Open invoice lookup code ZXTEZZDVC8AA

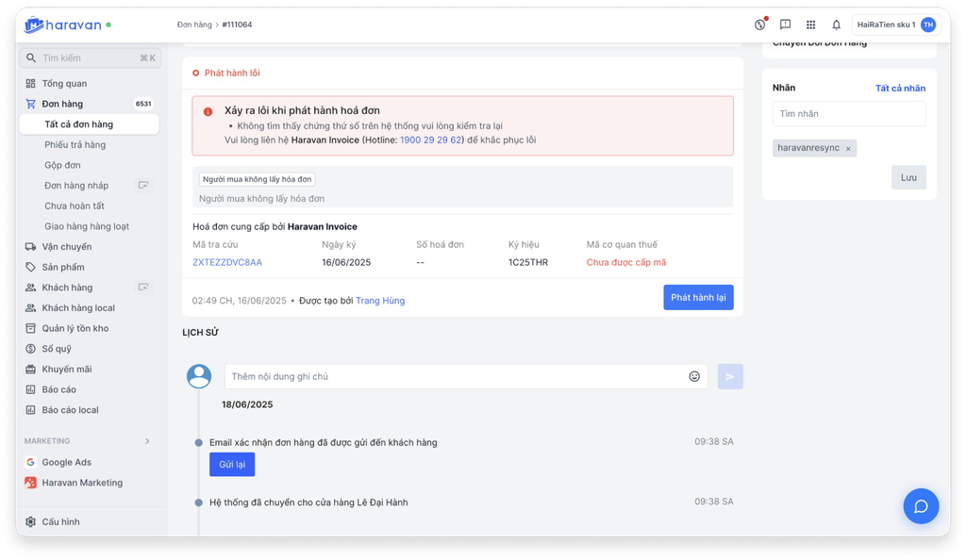pos(227,262)
